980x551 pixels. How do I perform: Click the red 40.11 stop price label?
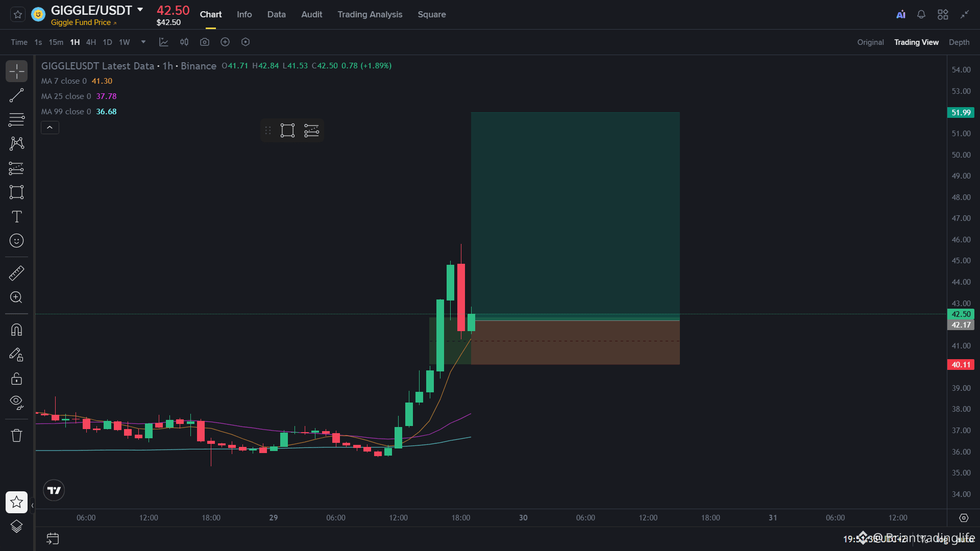961,365
